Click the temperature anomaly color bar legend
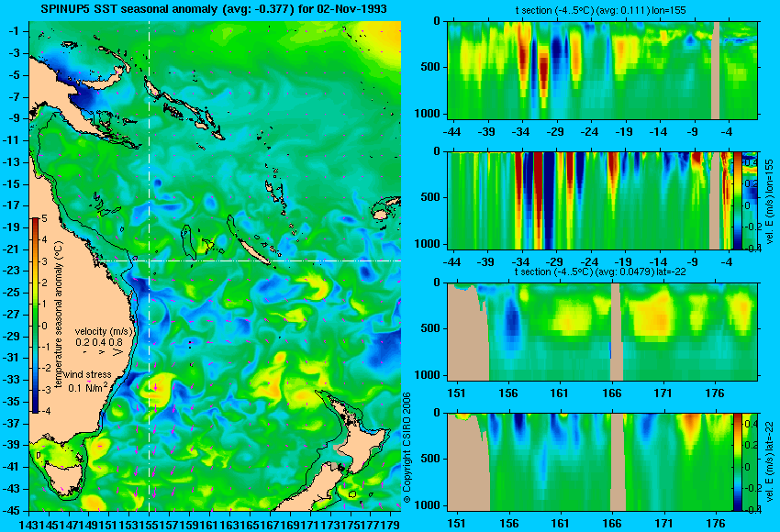The image size is (780, 532). coord(36,316)
